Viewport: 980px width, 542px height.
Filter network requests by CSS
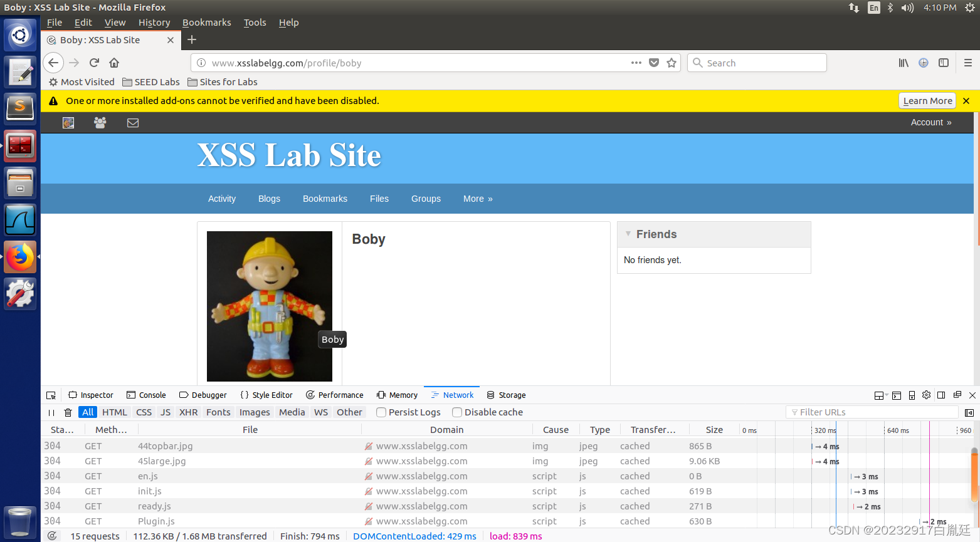tap(144, 412)
